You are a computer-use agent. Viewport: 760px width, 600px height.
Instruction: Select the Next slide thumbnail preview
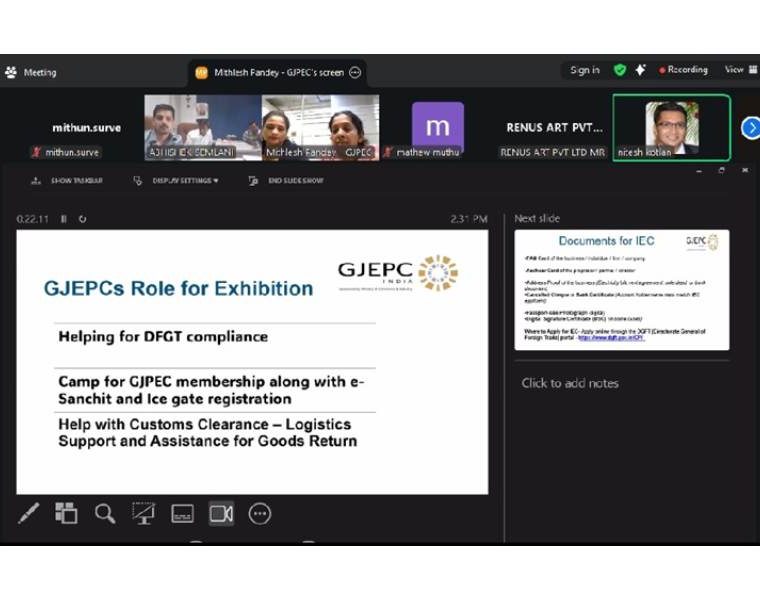pos(621,290)
